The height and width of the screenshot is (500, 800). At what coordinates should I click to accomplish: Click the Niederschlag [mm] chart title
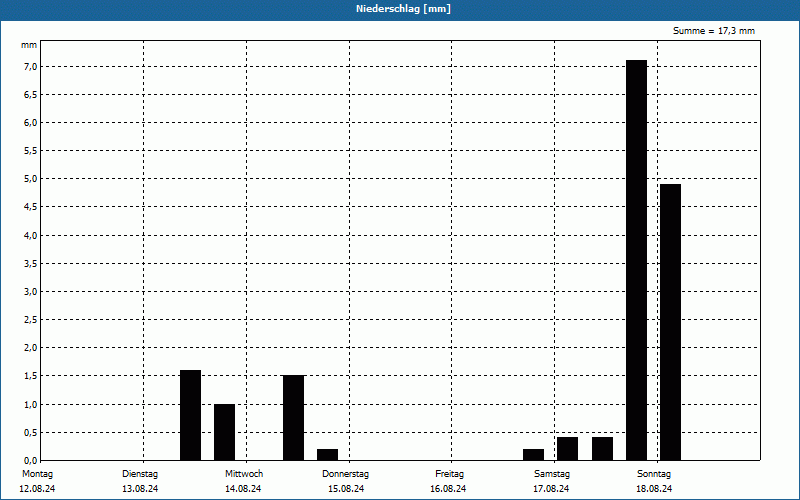click(403, 9)
